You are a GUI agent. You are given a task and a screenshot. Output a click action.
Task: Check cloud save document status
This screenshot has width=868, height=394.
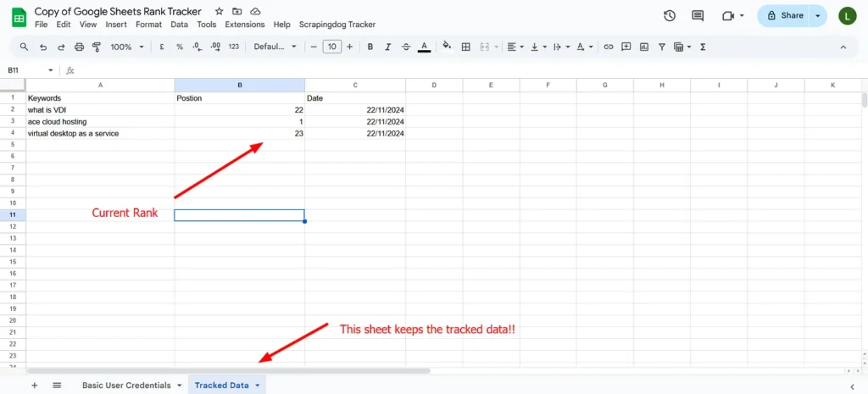(x=254, y=12)
